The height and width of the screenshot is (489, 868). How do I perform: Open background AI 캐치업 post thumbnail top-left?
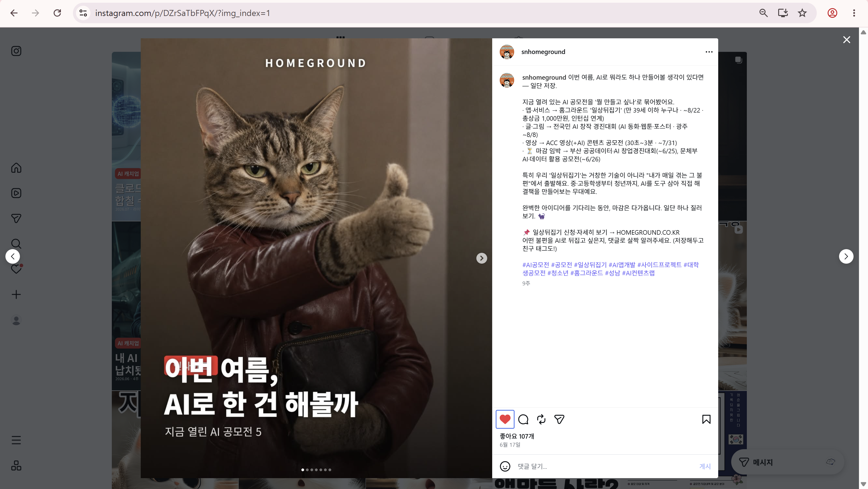click(126, 136)
